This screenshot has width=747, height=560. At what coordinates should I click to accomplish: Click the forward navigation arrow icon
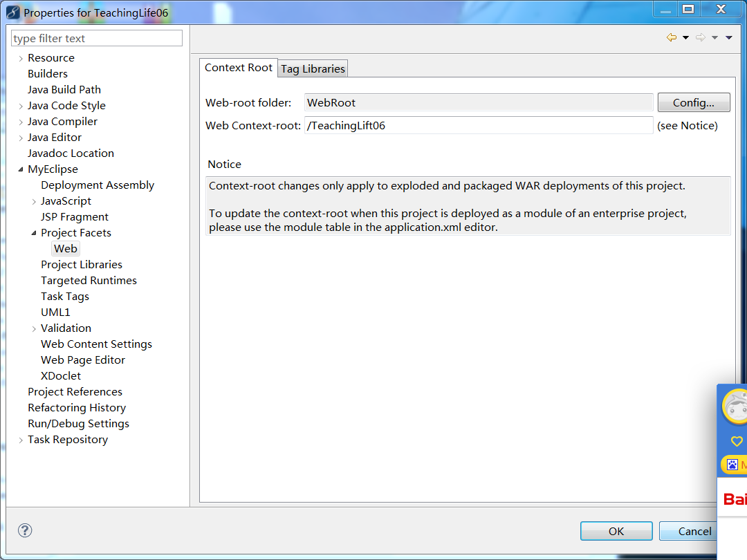(700, 37)
